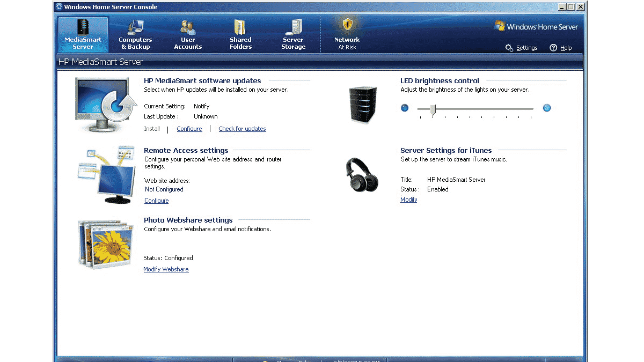The height and width of the screenshot is (362, 644).
Task: Click the LED brightness slider handle
Action: 433,109
